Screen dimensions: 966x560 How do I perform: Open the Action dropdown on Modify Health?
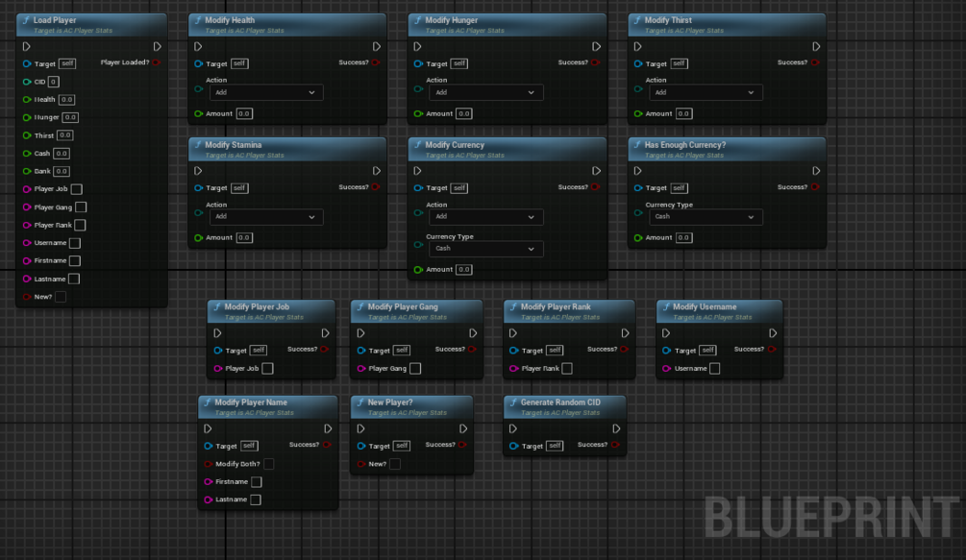tap(266, 93)
